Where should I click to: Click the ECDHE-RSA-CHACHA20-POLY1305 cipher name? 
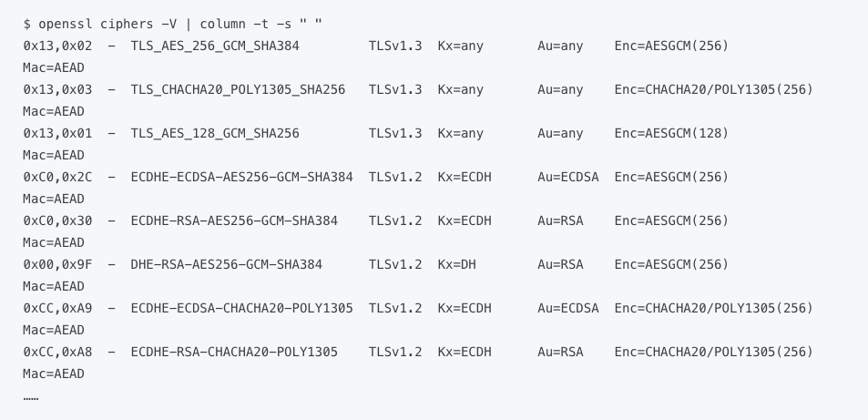234,352
